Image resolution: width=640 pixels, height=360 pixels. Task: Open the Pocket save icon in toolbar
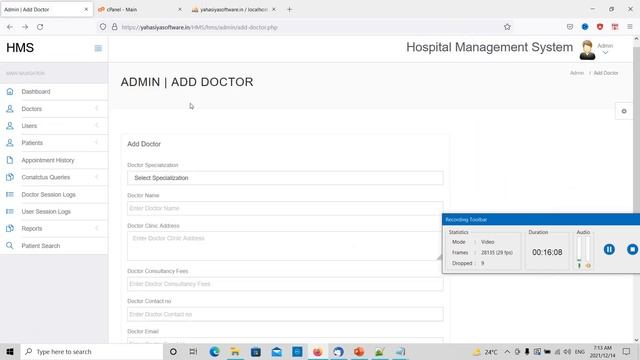tap(570, 27)
